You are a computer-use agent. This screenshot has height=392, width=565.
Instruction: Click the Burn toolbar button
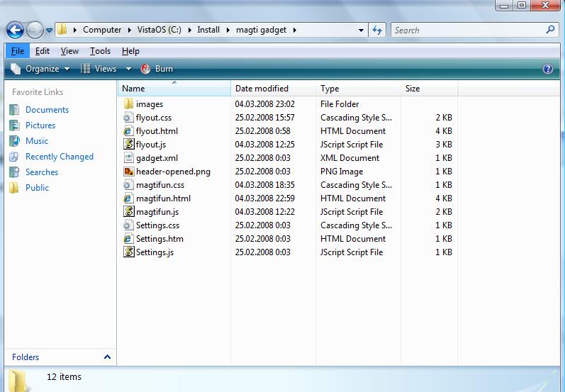pyautogui.click(x=157, y=69)
